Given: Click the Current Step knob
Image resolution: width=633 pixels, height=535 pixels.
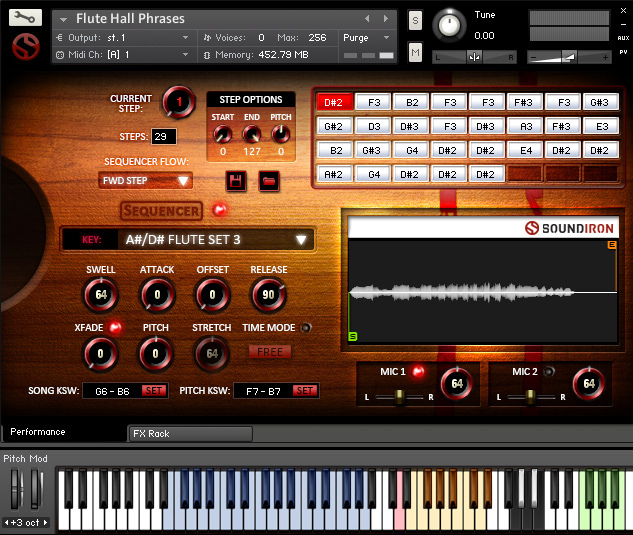Looking at the screenshot, I should pos(179,102).
